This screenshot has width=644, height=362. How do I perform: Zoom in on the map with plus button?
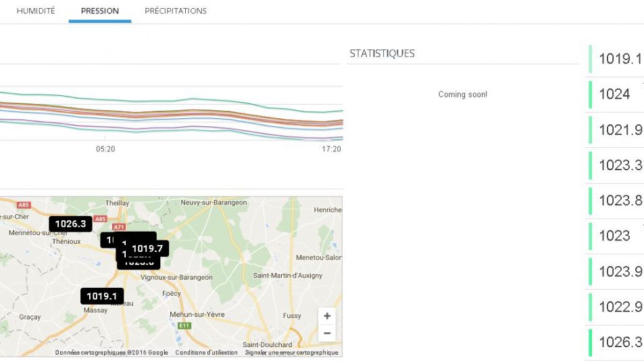coord(327,316)
